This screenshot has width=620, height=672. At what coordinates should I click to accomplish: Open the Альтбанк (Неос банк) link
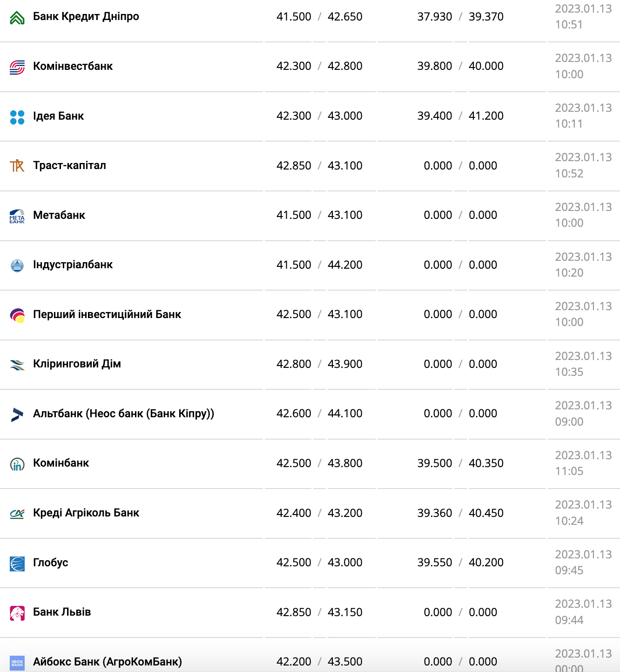(123, 414)
